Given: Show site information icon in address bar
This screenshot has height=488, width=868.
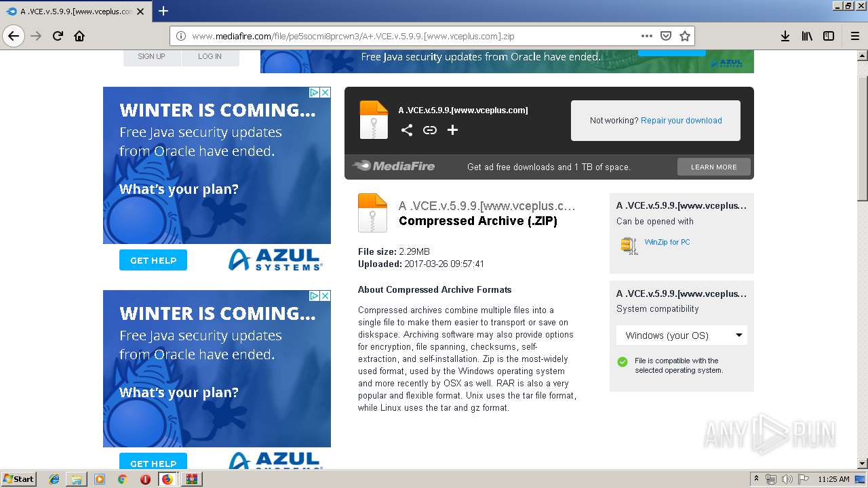Looking at the screenshot, I should point(181,36).
